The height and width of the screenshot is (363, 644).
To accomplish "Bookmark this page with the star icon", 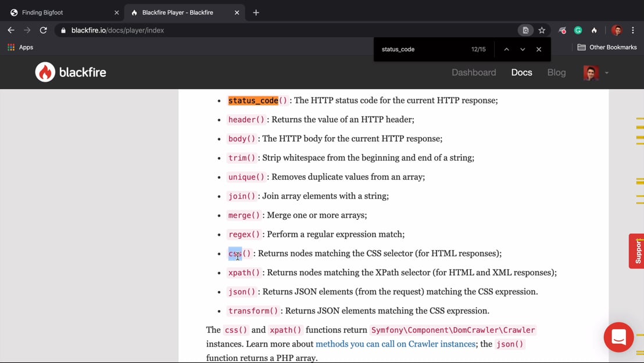I will (x=542, y=30).
